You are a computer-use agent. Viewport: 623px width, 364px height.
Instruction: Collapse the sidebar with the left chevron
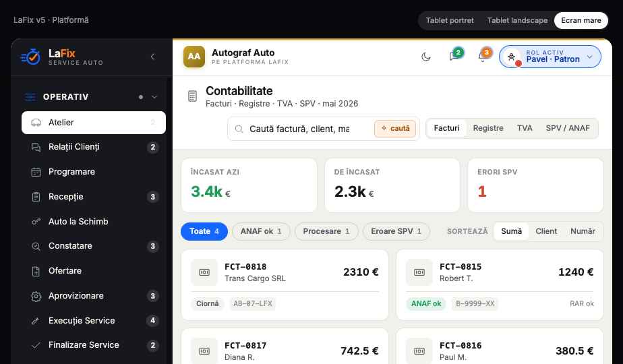tap(152, 57)
